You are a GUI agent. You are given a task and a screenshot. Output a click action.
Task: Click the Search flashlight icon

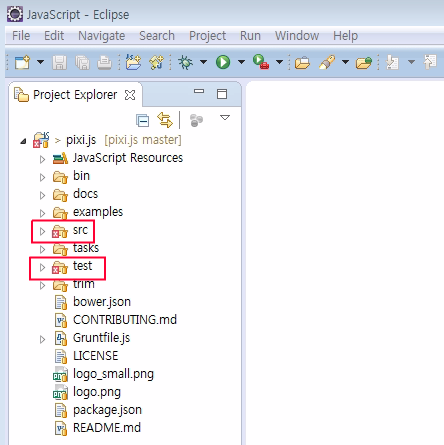tap(327, 62)
